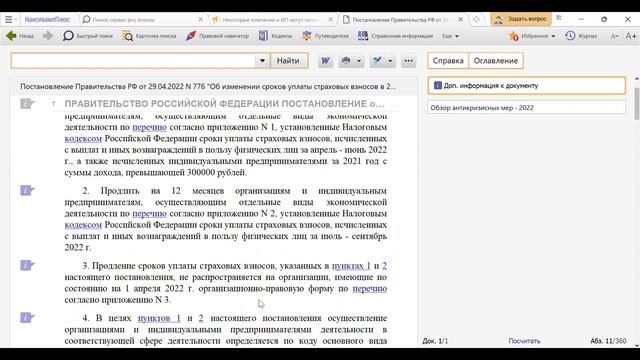Follow перечню link before приложению N 3
This screenshot has width=640, height=360.
click(x=370, y=289)
